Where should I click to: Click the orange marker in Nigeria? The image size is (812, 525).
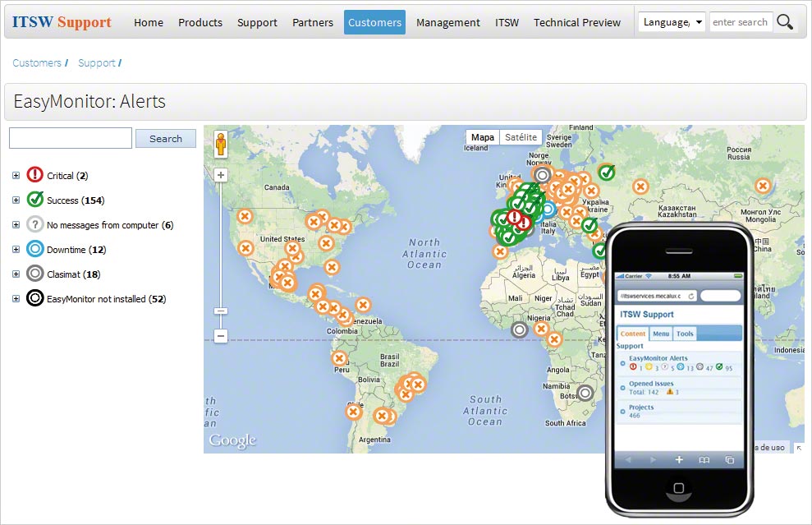click(541, 328)
